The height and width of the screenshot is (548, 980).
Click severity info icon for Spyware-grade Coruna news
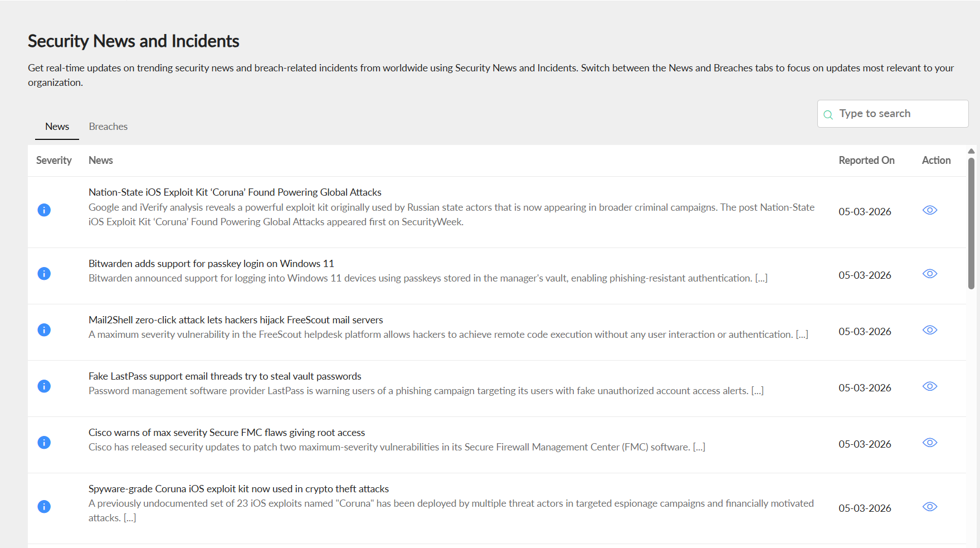pos(44,507)
